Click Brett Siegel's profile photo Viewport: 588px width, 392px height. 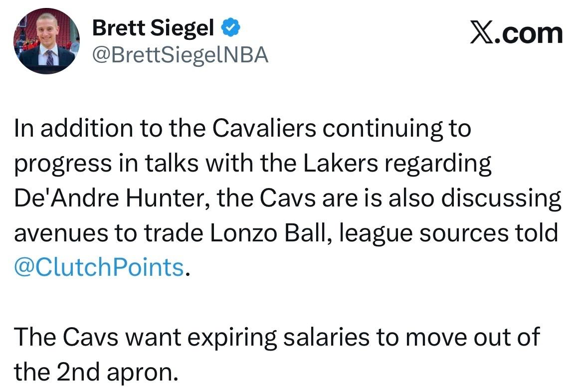tap(45, 42)
